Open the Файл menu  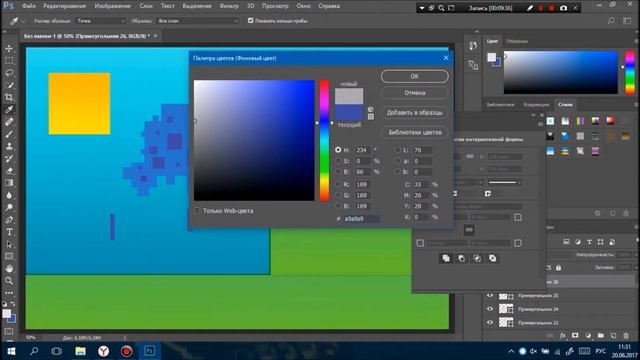point(29,6)
